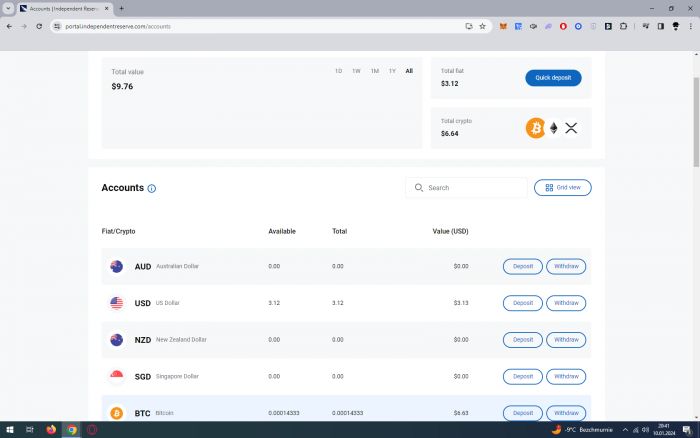Screen dimensions: 700x438
Task: Open Firefox from the Windows taskbar
Action: (51, 429)
